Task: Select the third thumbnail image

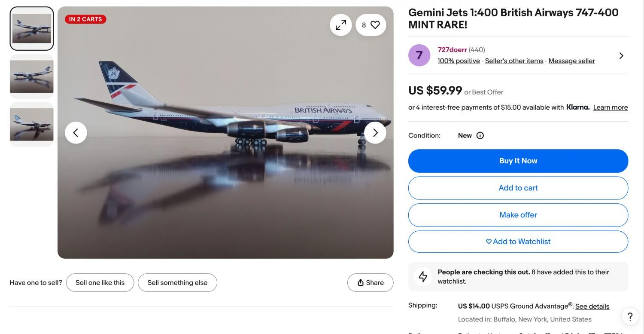Action: coord(32,124)
